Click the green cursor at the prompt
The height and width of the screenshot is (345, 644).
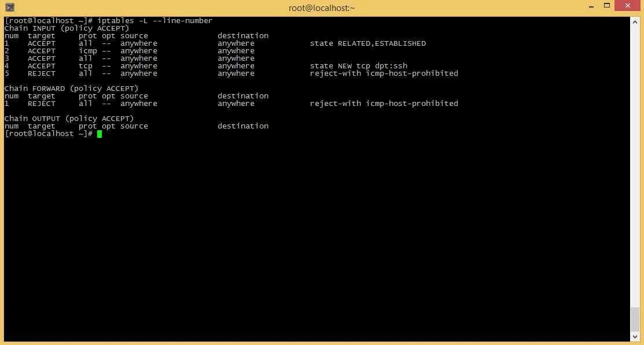click(x=100, y=134)
